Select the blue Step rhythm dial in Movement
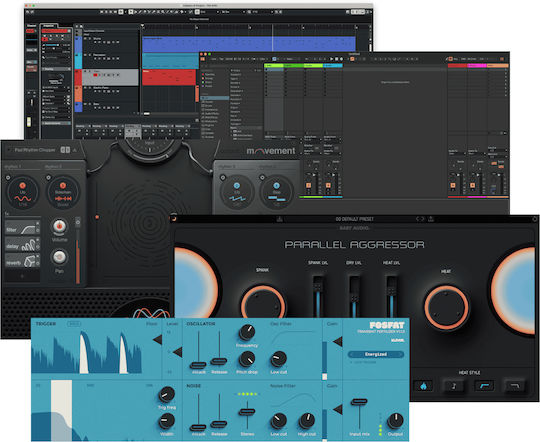The height and width of the screenshot is (442, 540). click(x=277, y=193)
